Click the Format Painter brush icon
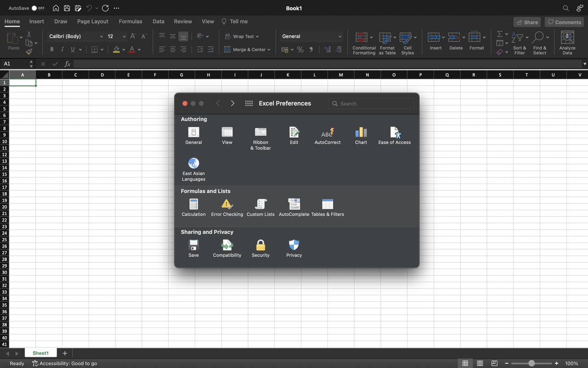 (29, 52)
